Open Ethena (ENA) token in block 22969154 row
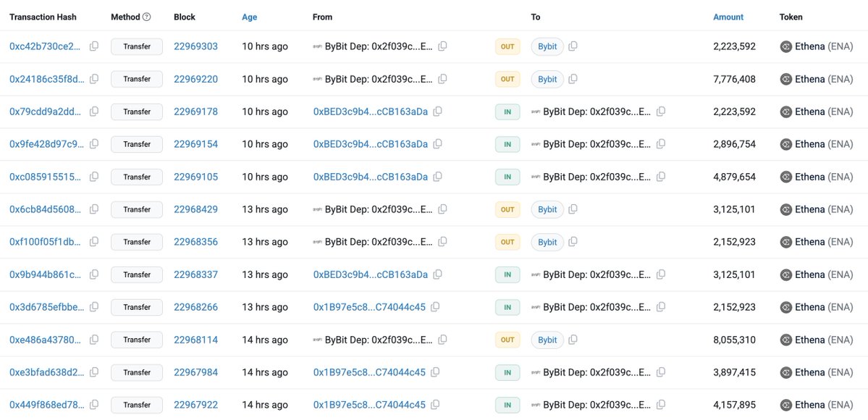Image resolution: width=868 pixels, height=420 pixels. (x=824, y=144)
